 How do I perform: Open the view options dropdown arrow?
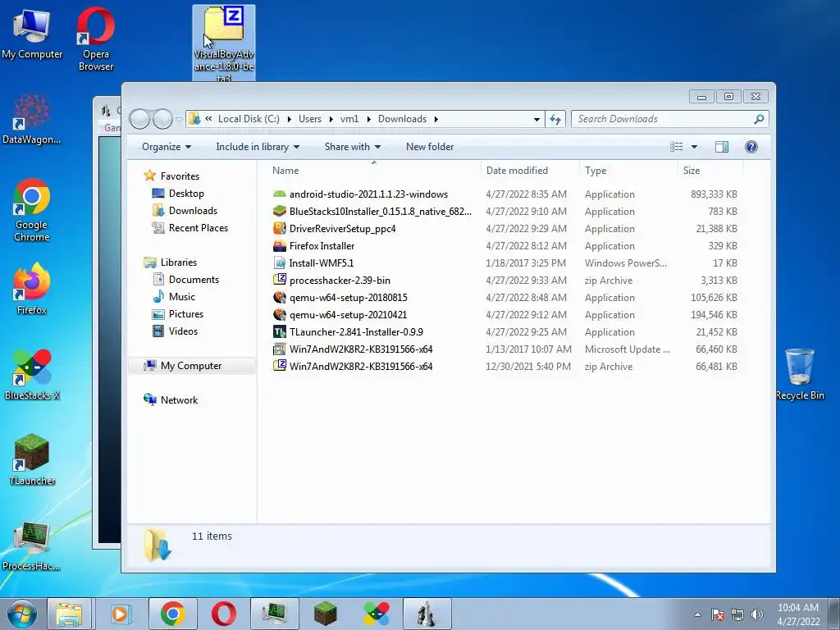tap(694, 147)
